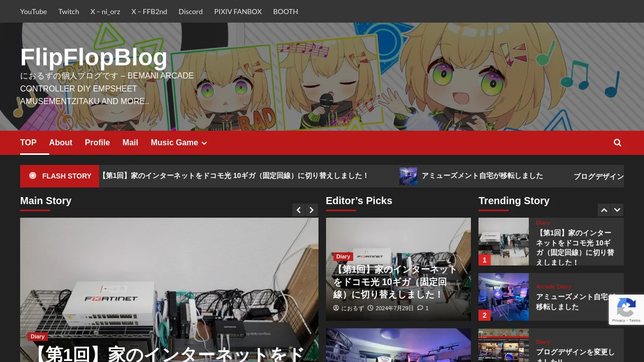Click the Main Story heading
Screen dimensions: 644x362
pos(46,201)
